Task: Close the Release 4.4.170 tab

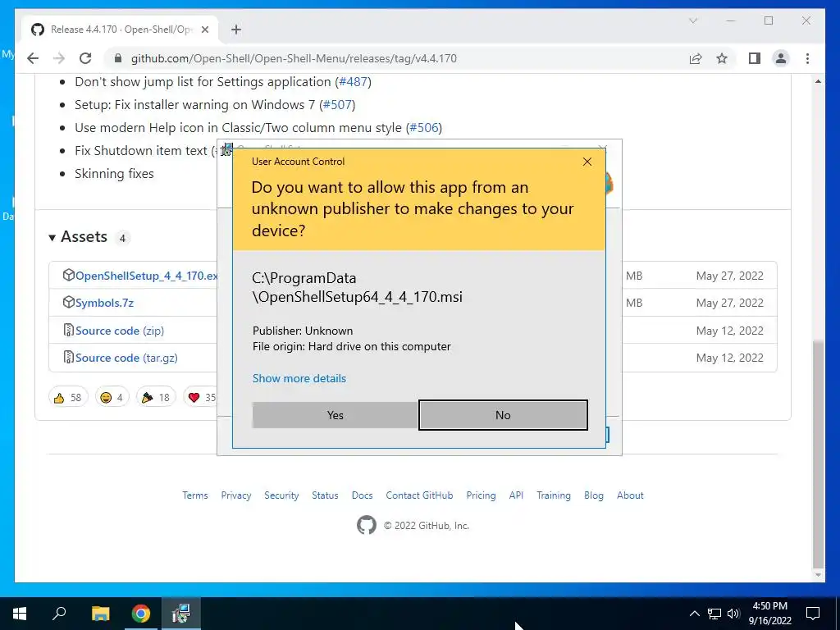Action: [204, 30]
